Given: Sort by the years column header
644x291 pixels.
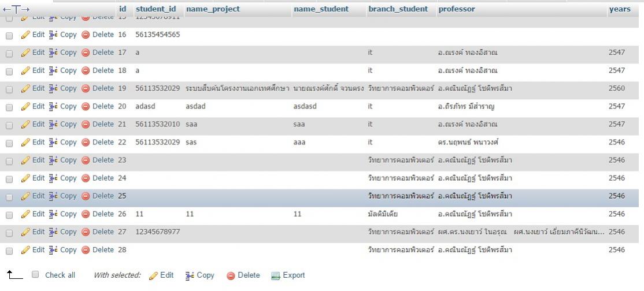Looking at the screenshot, I should coord(620,9).
